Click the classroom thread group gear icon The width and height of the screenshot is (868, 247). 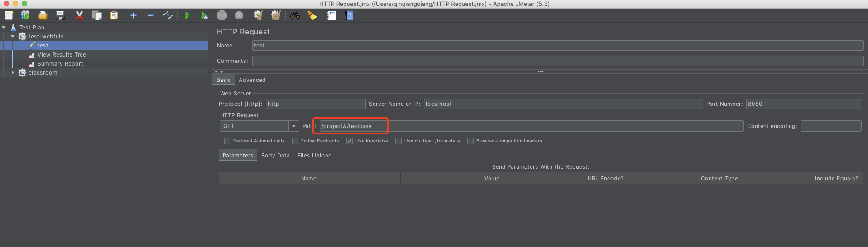(x=22, y=72)
